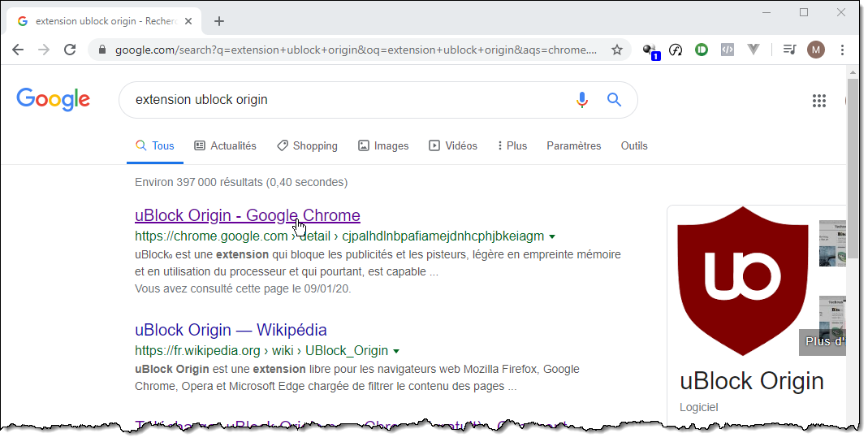The height and width of the screenshot is (442, 868).
Task: Open the uBlock Origin — Wikipédia result
Action: [231, 330]
